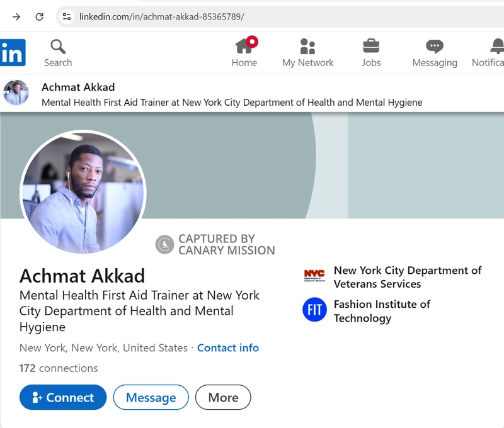Open New York City Department of Veterans Services

[x=407, y=277]
